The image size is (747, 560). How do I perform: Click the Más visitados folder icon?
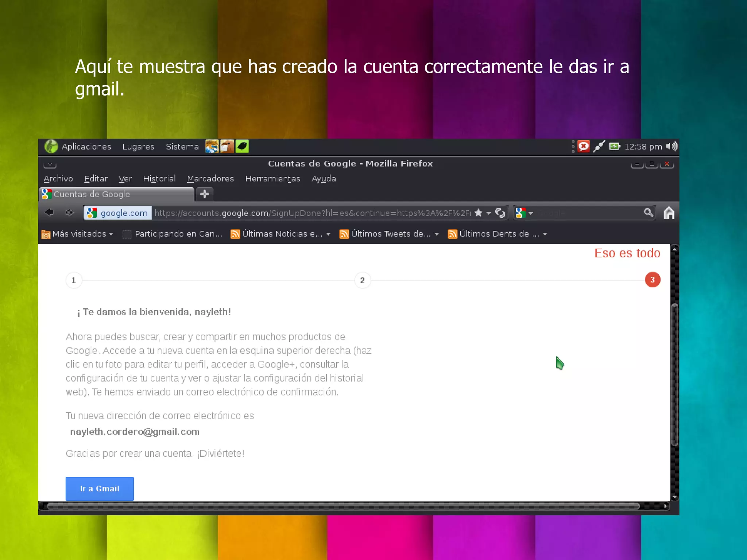click(x=46, y=234)
